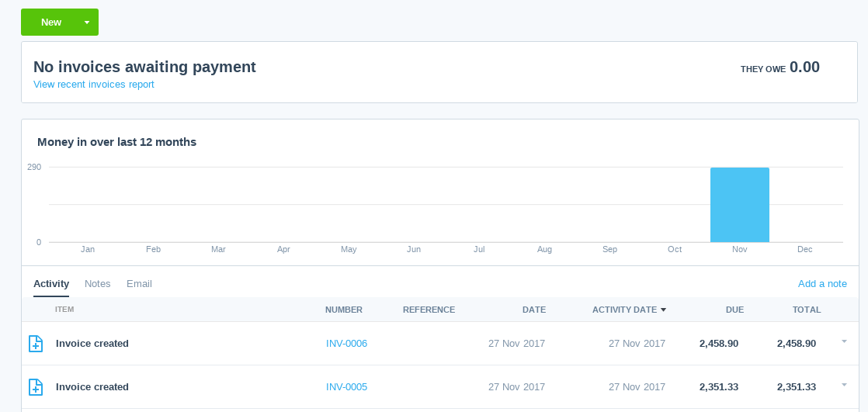Expand row options for INV-0005
The image size is (868, 412).
tap(844, 385)
